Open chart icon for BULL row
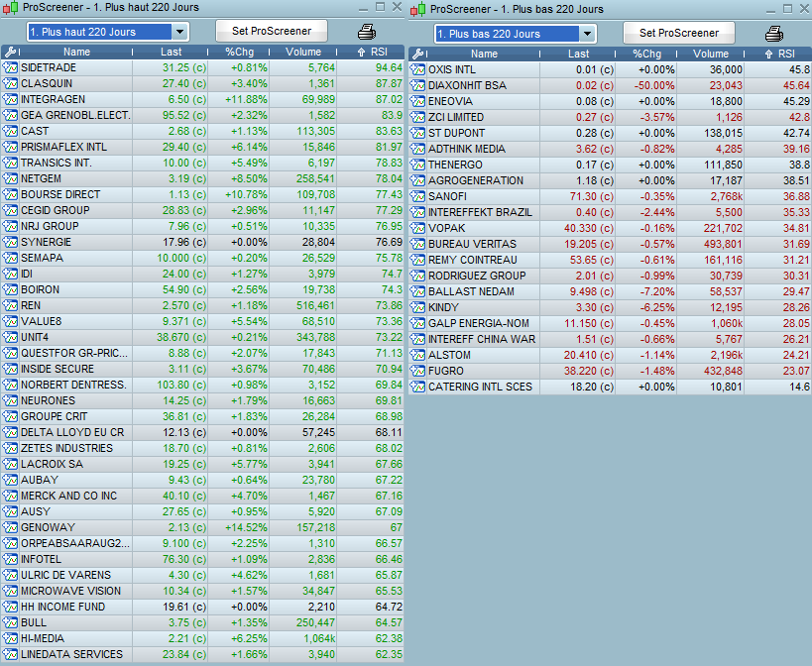This screenshot has height=666, width=812. pyautogui.click(x=10, y=623)
